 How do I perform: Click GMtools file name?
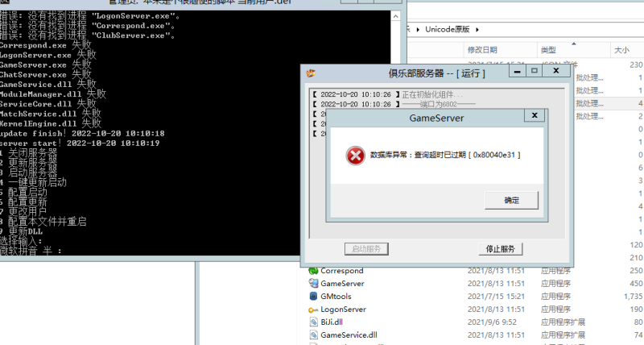coord(336,296)
